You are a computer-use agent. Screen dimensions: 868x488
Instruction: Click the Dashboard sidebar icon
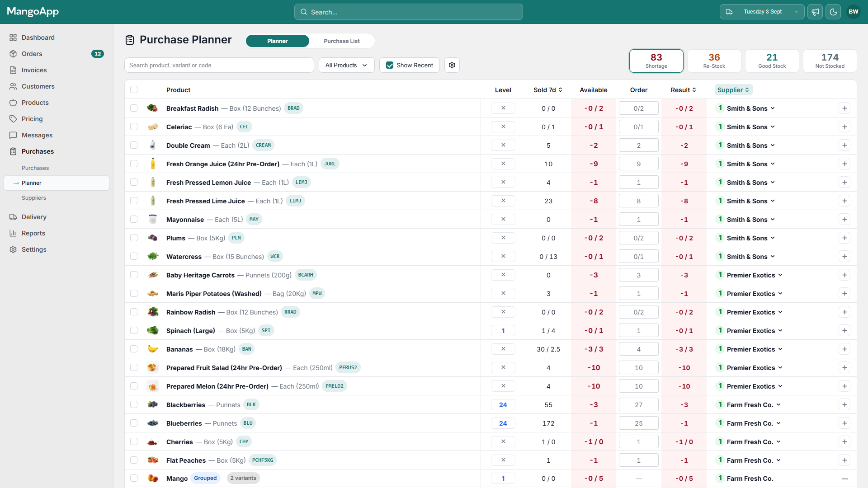13,38
